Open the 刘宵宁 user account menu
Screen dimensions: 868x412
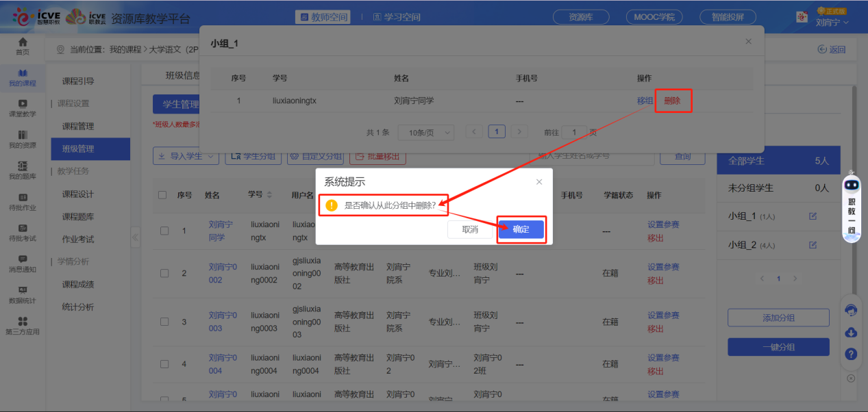pos(832,22)
